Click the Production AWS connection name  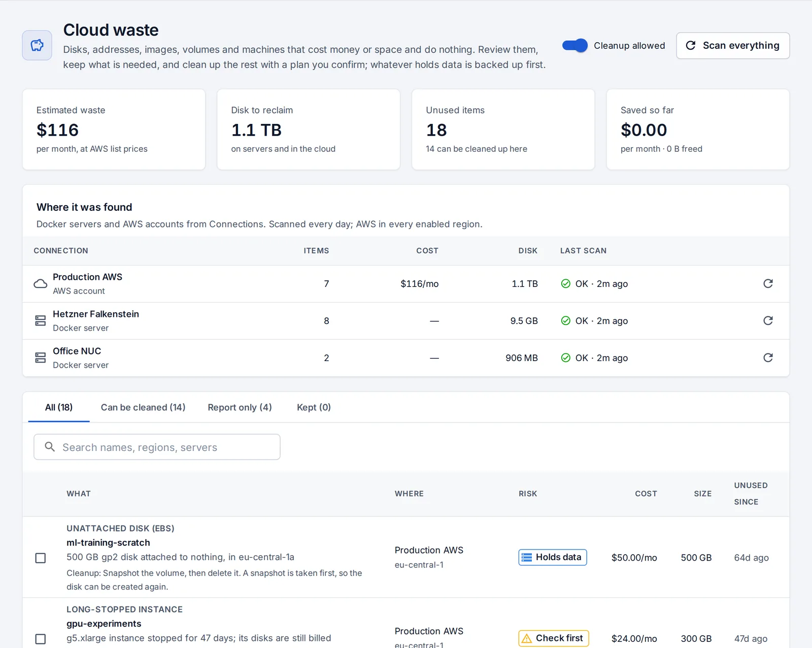87,277
